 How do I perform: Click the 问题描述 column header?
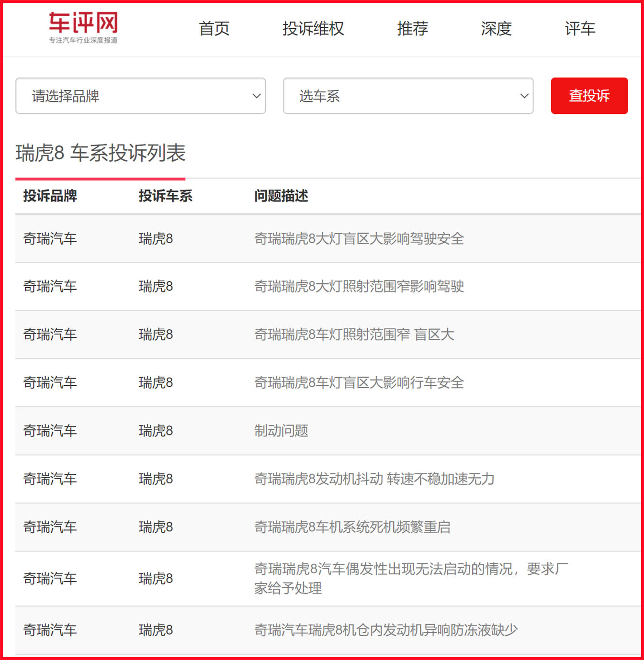[281, 196]
